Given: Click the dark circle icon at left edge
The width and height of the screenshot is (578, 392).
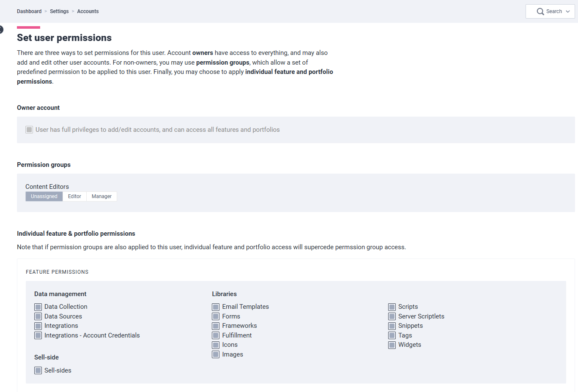Looking at the screenshot, I should (1, 30).
